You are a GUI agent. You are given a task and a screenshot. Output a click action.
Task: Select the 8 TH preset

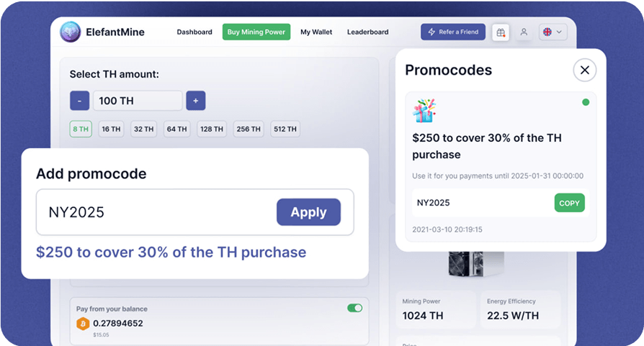tap(80, 129)
